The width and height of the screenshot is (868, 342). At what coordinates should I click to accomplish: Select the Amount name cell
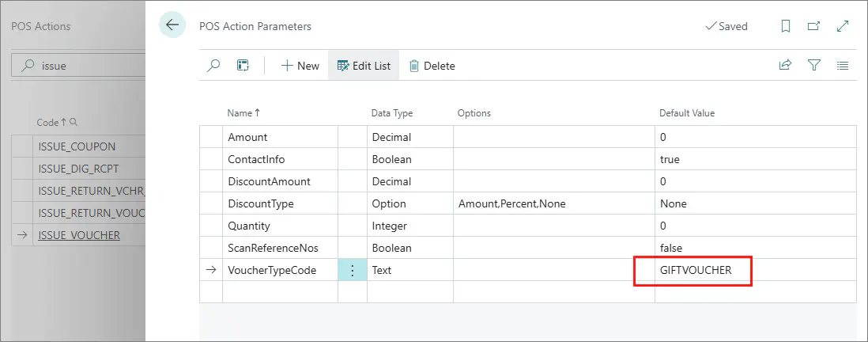[280, 137]
